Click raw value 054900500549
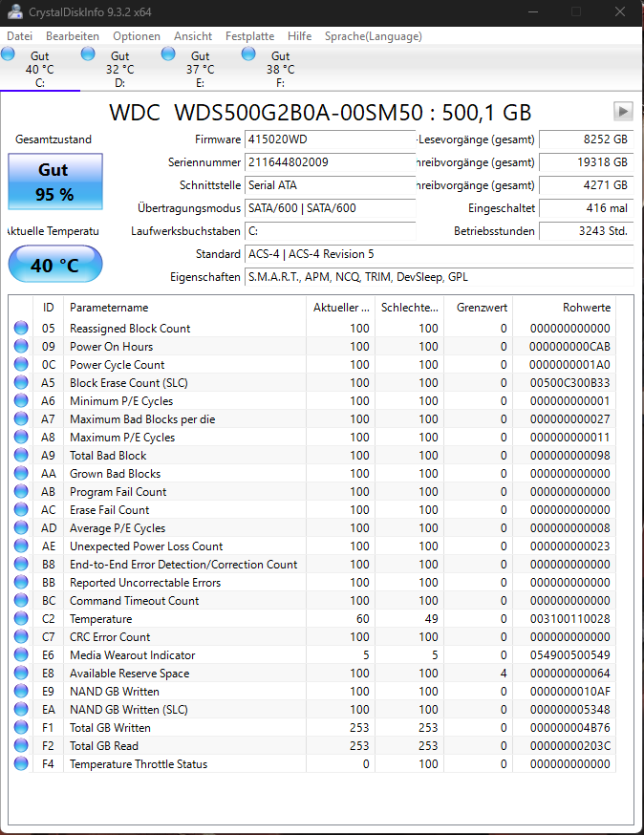This screenshot has width=644, height=835. [570, 655]
